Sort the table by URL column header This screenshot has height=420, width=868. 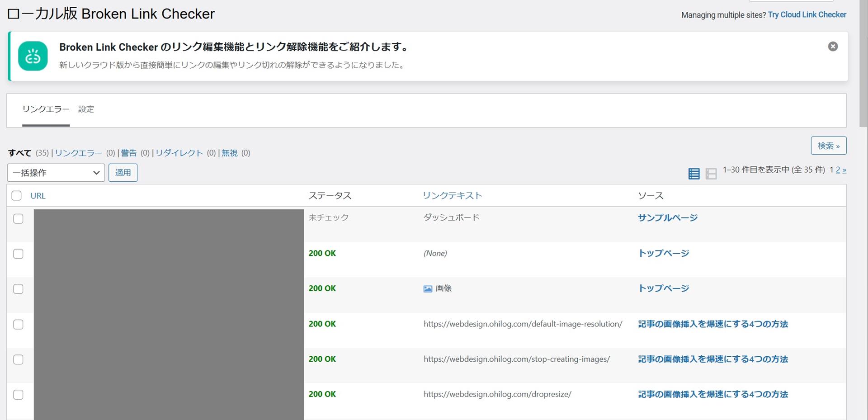pyautogui.click(x=38, y=196)
